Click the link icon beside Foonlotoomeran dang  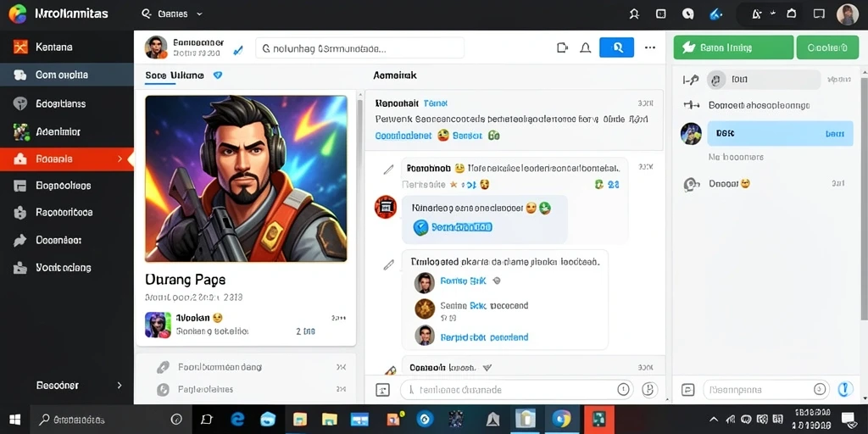(x=163, y=367)
